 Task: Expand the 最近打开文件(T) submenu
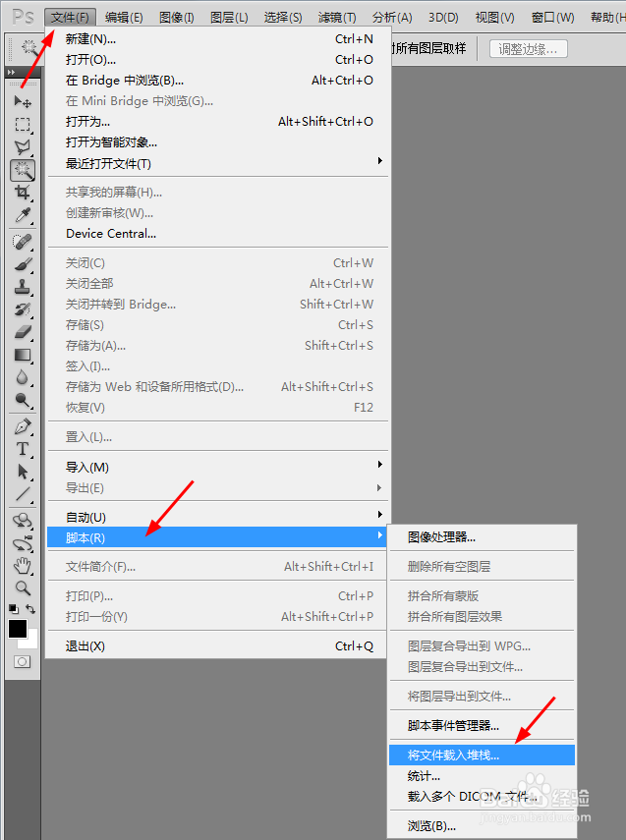pyautogui.click(x=217, y=163)
